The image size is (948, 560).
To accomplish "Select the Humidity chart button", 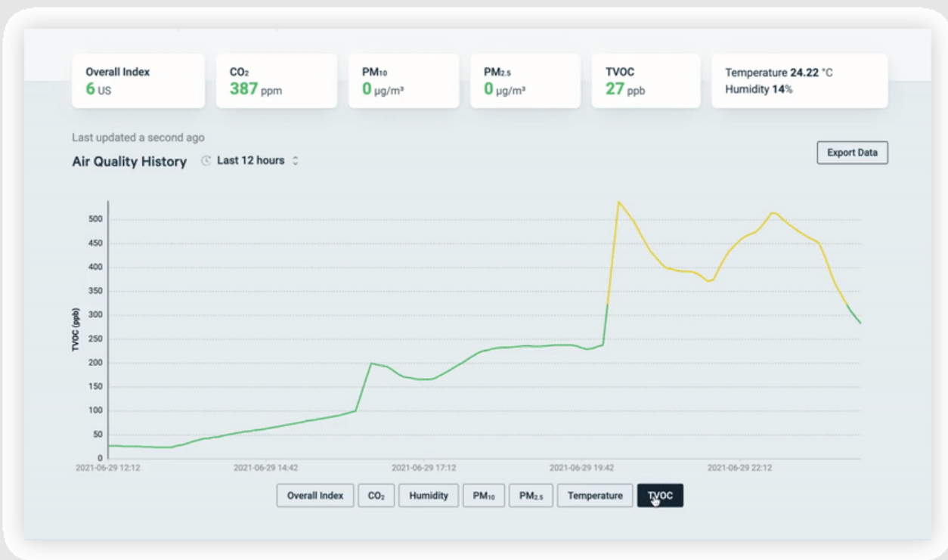I will click(428, 496).
